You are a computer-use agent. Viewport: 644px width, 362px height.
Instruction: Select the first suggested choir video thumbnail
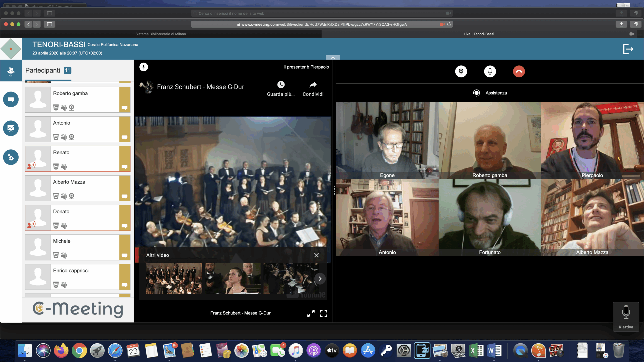point(174,279)
